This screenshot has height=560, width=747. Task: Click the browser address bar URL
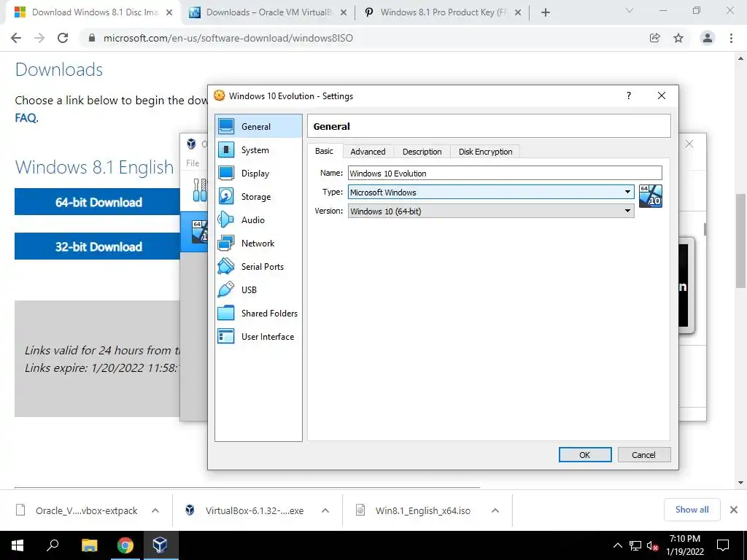coord(228,38)
